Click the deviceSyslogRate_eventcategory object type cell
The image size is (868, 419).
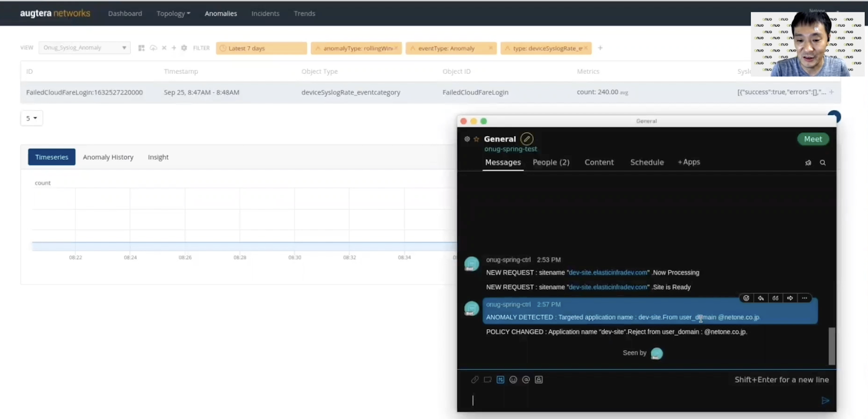(351, 92)
